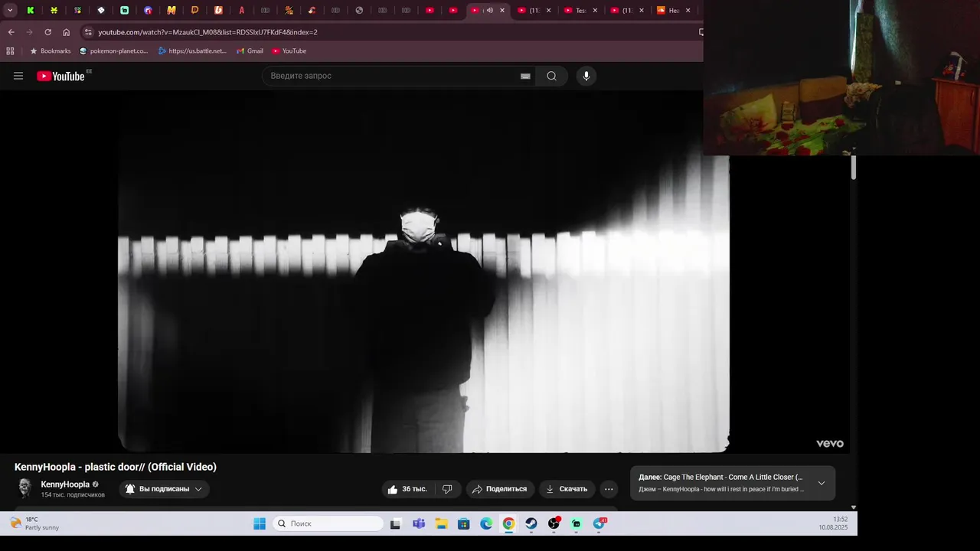The height and width of the screenshot is (551, 980).
Task: Close the currently playing YouTube tab
Action: (x=502, y=10)
